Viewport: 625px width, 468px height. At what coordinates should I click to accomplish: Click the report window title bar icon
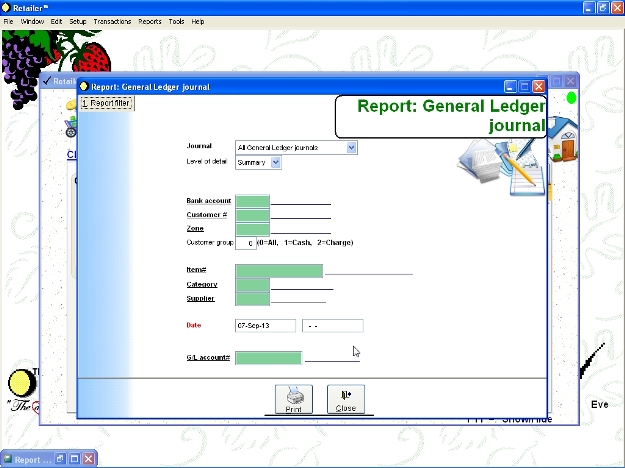click(84, 87)
